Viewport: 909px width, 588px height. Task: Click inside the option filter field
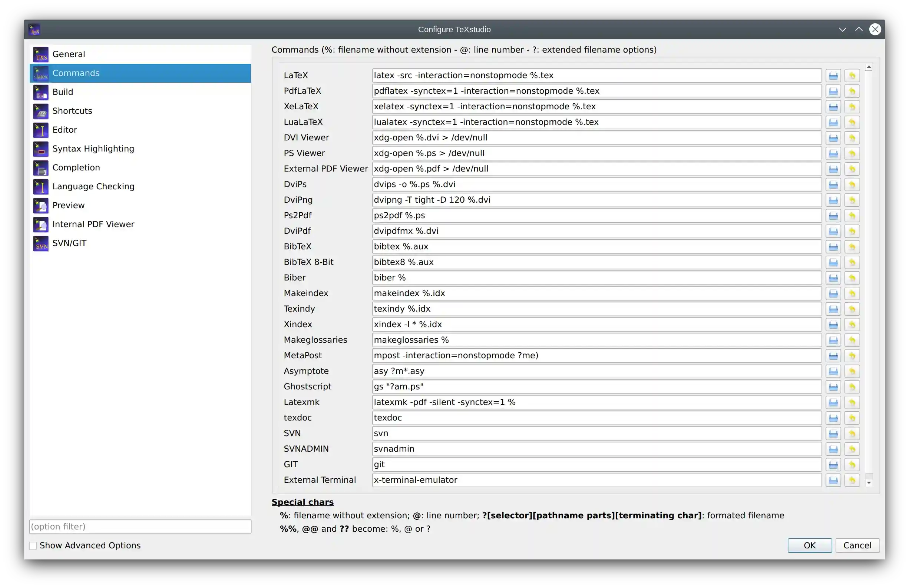point(140,526)
